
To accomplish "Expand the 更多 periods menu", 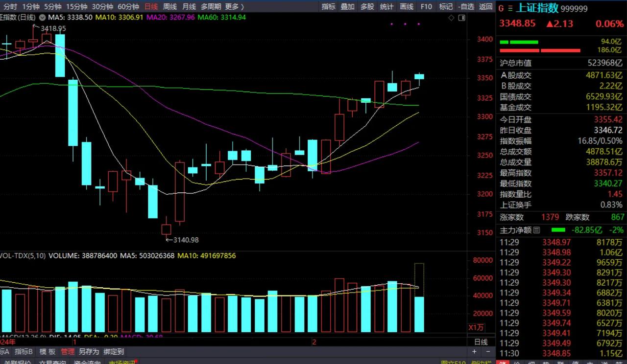I will 234,6.
